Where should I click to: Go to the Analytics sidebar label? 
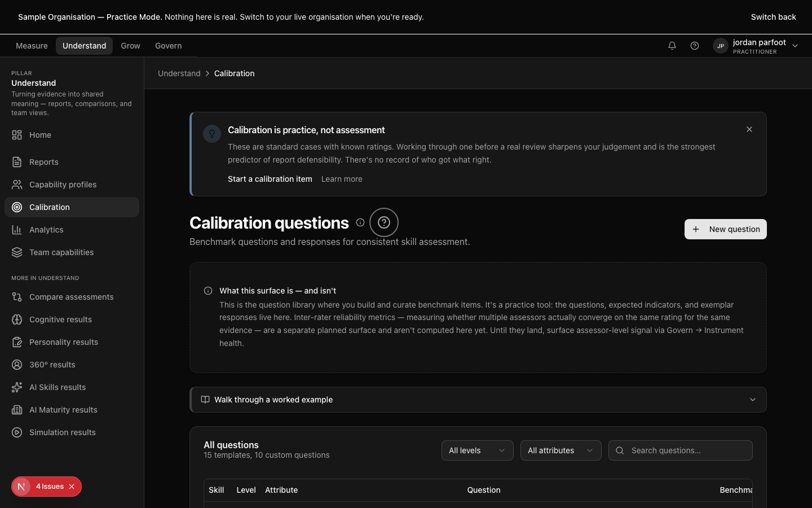[46, 230]
